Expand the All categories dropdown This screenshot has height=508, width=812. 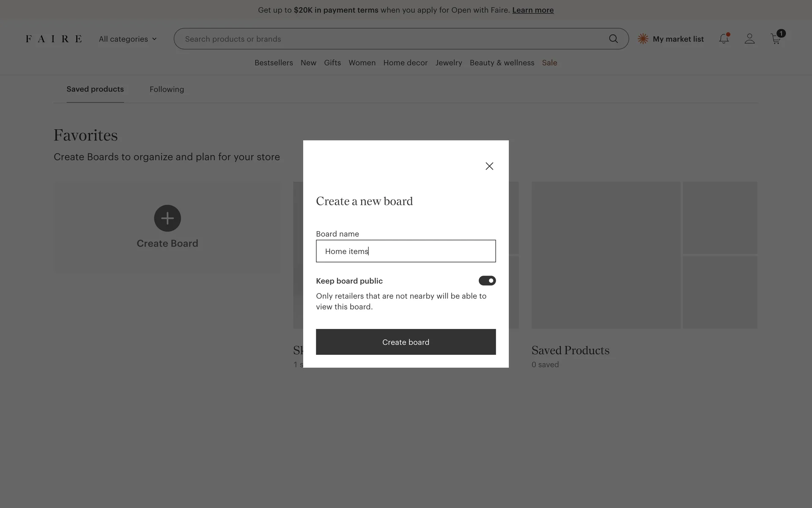point(128,39)
